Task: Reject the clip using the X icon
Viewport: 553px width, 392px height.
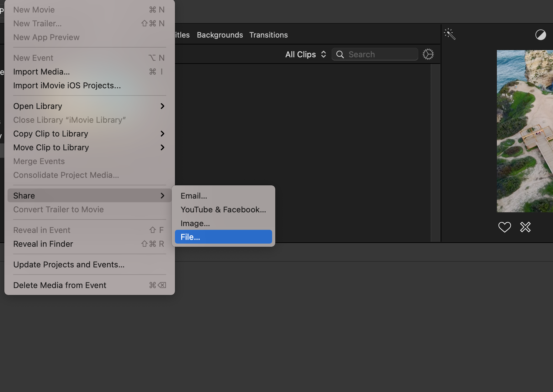Action: 525,227
